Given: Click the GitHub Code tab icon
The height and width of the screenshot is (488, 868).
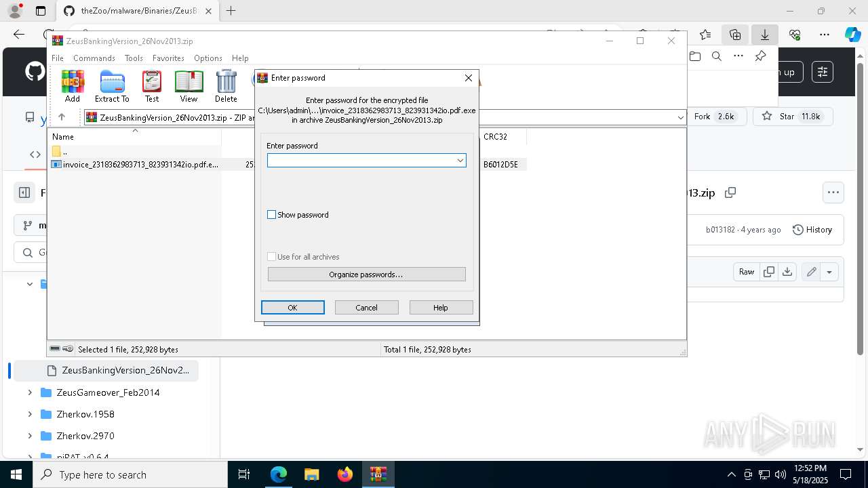Looking at the screenshot, I should [35, 155].
